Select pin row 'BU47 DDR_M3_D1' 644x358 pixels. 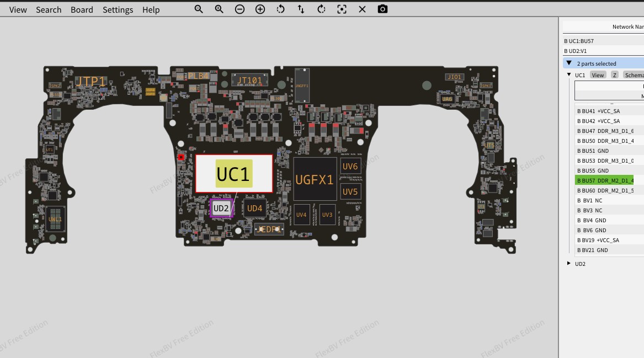605,131
